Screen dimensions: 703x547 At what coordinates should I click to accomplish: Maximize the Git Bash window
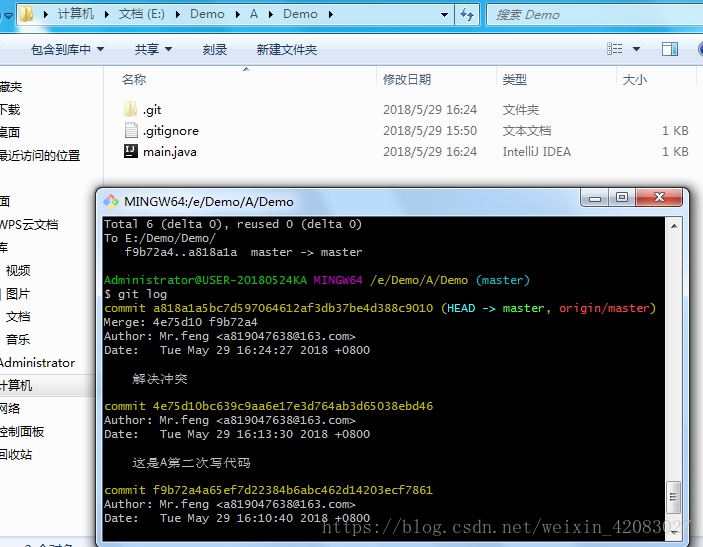point(622,198)
